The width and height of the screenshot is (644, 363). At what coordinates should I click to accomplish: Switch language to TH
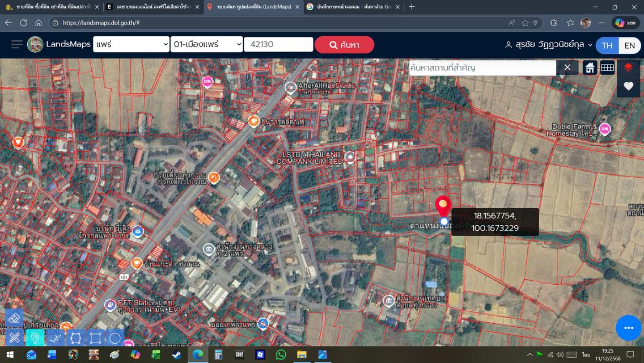607,45
